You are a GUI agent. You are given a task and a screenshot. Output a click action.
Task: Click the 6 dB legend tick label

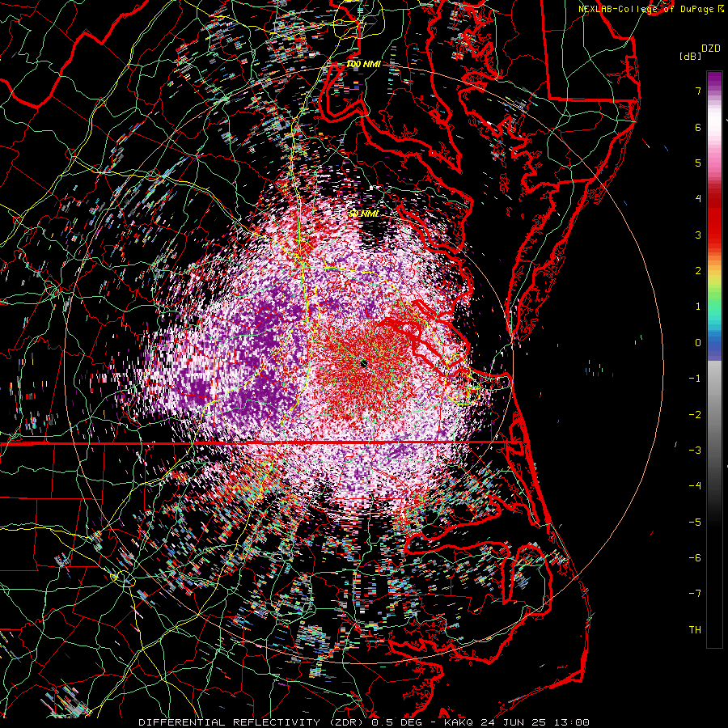698,127
